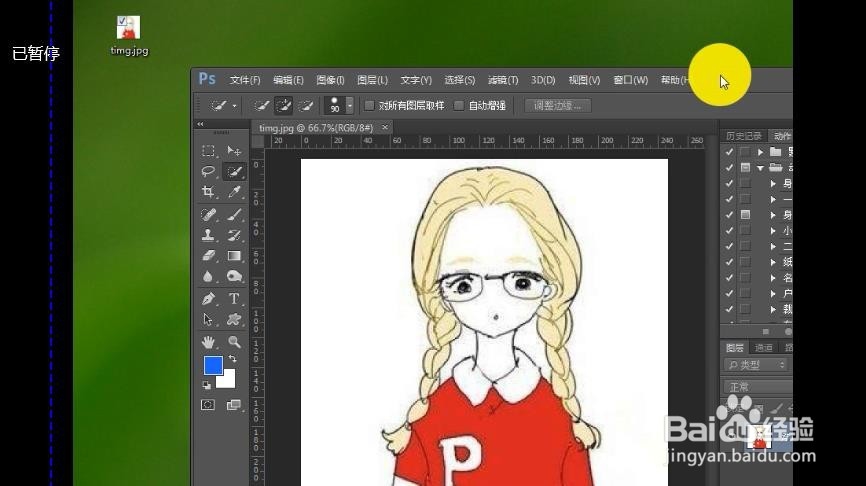Reset to default black and white colors
This screenshot has height=486, width=866.
coord(207,385)
